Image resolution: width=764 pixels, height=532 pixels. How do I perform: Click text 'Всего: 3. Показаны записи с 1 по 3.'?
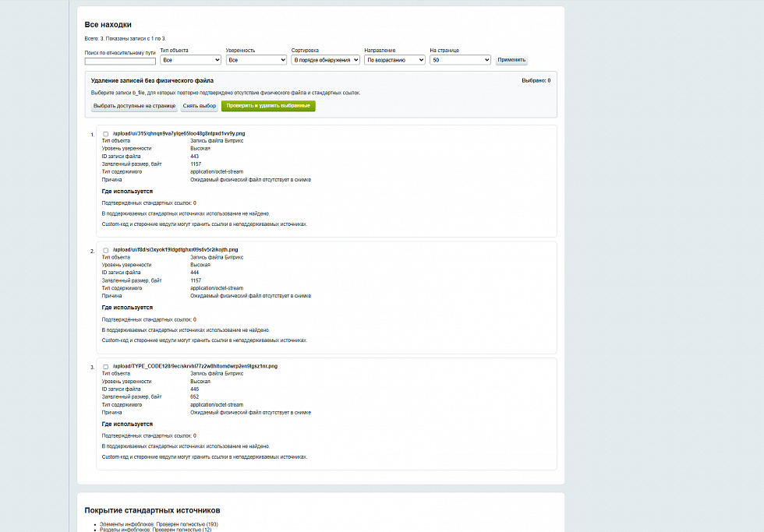click(126, 38)
